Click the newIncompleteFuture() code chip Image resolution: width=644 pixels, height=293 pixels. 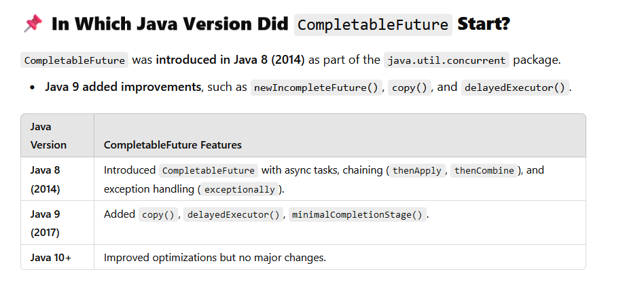[x=317, y=88]
